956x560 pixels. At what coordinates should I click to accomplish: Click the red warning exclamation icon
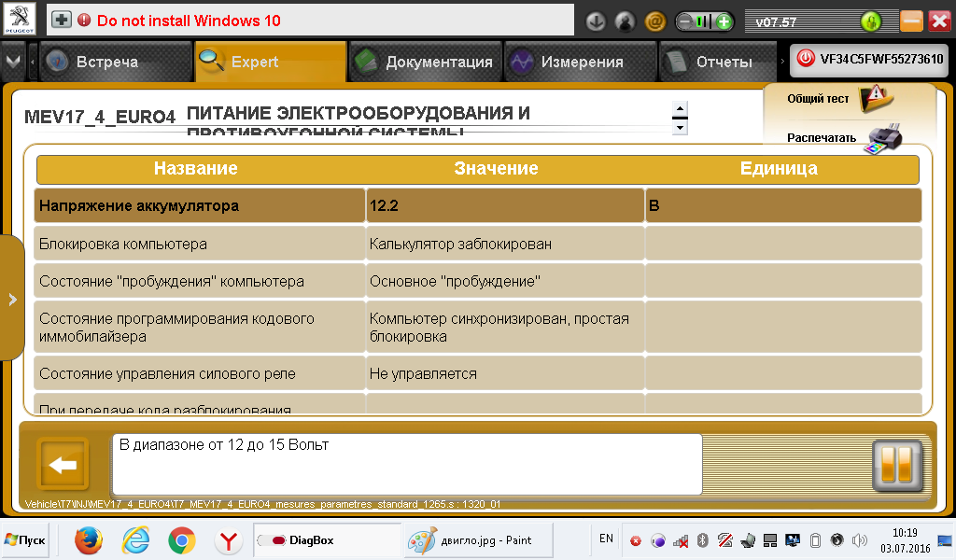point(84,21)
